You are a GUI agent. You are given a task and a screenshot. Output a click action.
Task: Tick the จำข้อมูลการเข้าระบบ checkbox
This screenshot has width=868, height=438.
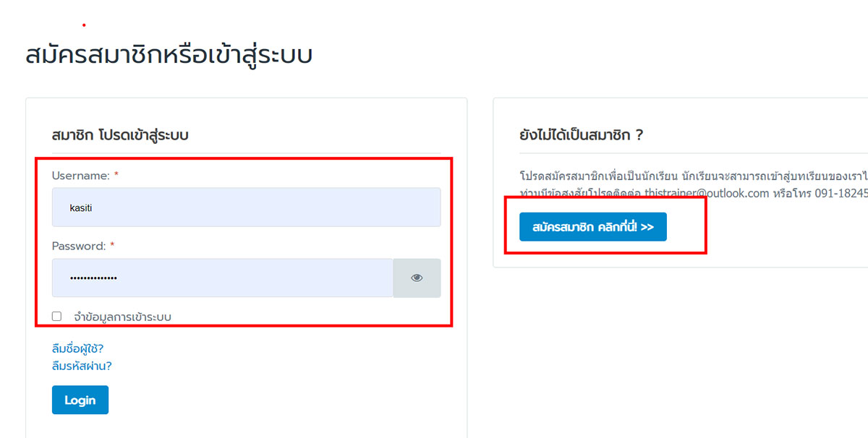pos(57,316)
